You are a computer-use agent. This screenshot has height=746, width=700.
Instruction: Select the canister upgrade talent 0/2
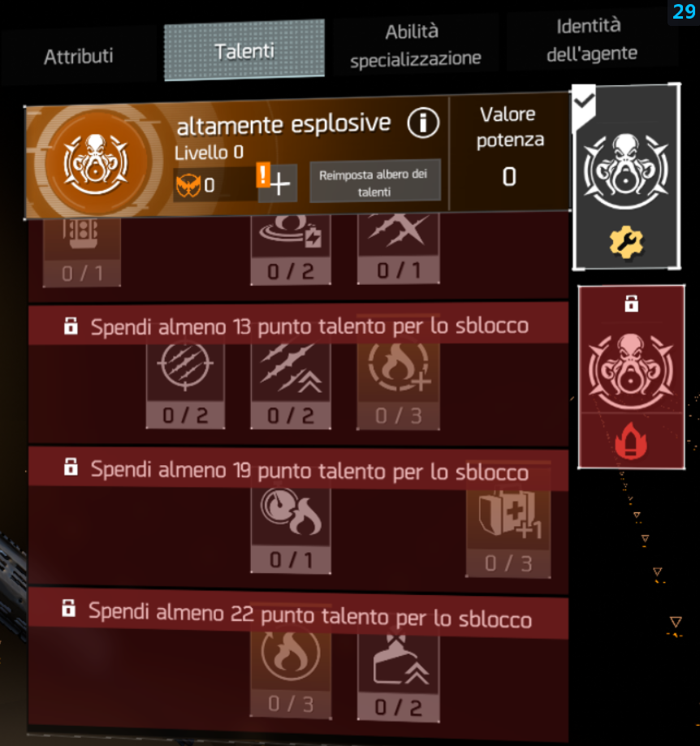(398, 678)
